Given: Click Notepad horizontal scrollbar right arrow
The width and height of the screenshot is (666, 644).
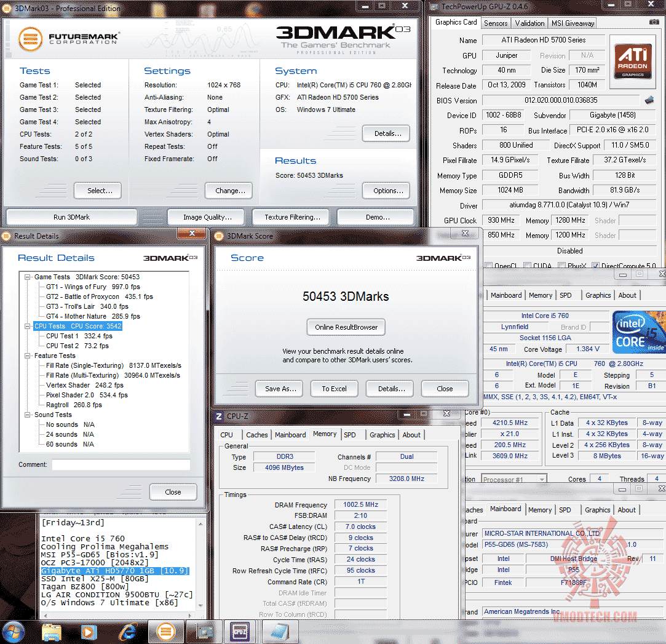Looking at the screenshot, I should point(191,614).
